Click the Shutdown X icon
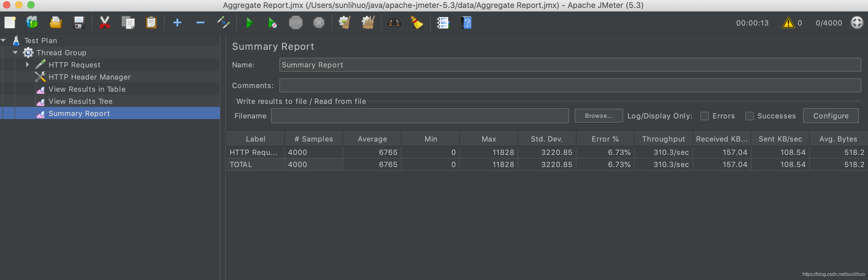The image size is (868, 280). pos(319,23)
